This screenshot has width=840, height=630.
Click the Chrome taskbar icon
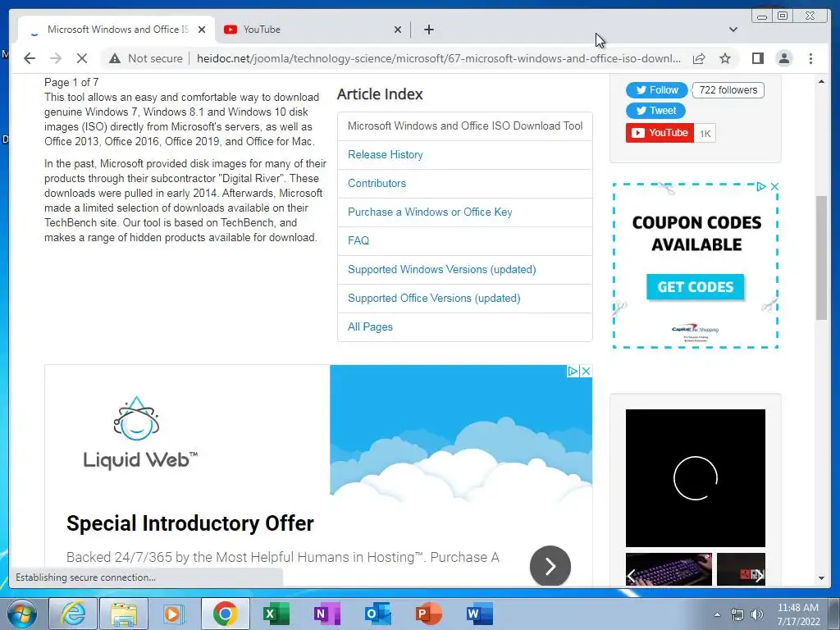click(x=226, y=614)
